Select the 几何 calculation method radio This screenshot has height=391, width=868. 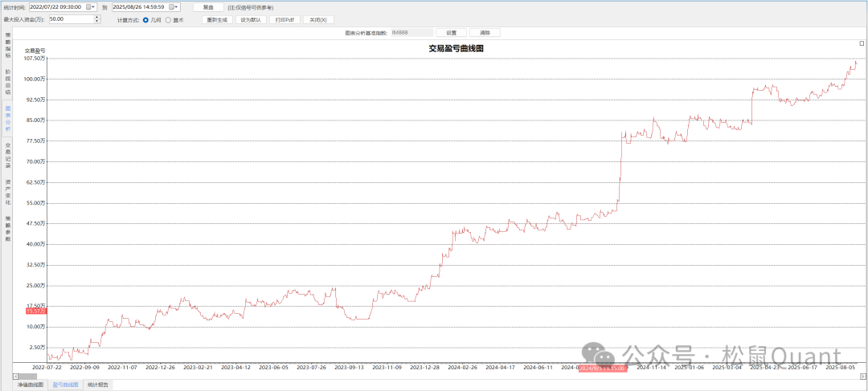click(145, 19)
